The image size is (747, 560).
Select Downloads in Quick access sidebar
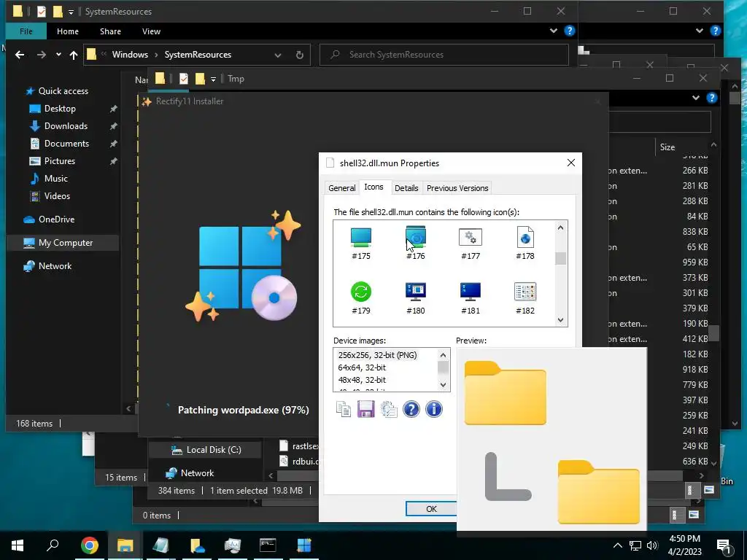(66, 125)
